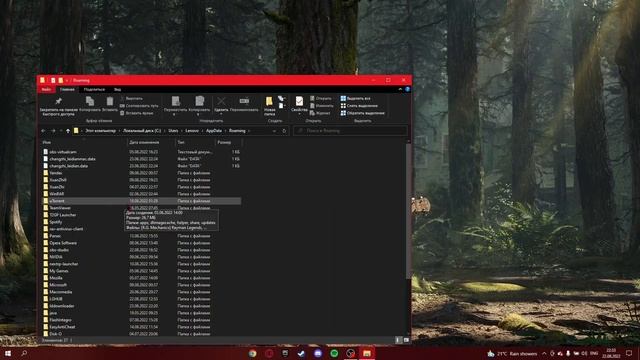Collapse the ribbon with the chevron arrow
Image resolution: width=640 pixels, height=360 pixels.
pos(400,89)
